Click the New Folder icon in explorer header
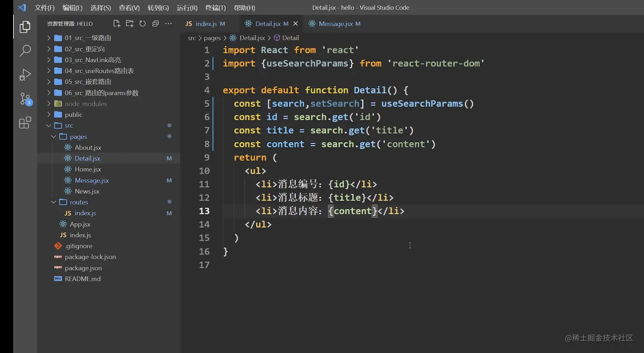This screenshot has width=644, height=353. point(129,23)
